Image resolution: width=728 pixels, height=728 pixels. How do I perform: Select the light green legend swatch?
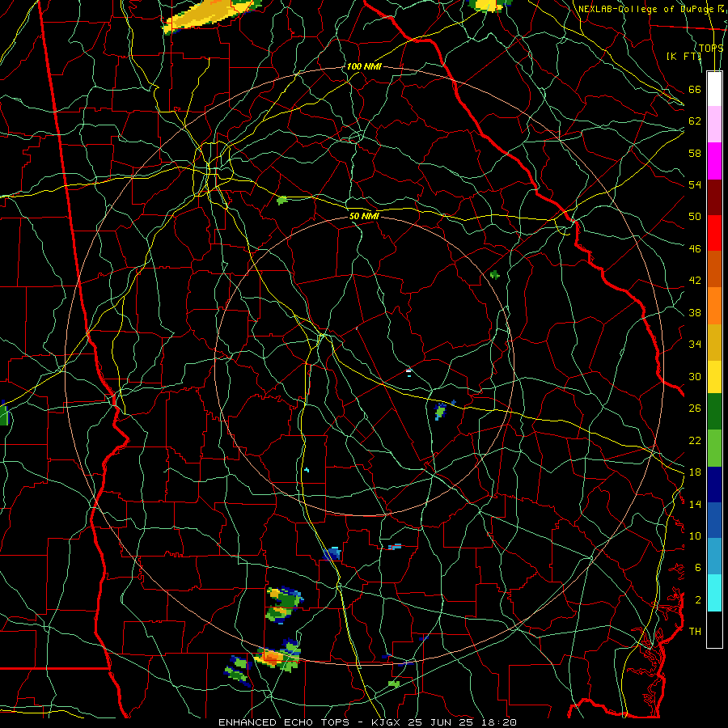[x=714, y=448]
